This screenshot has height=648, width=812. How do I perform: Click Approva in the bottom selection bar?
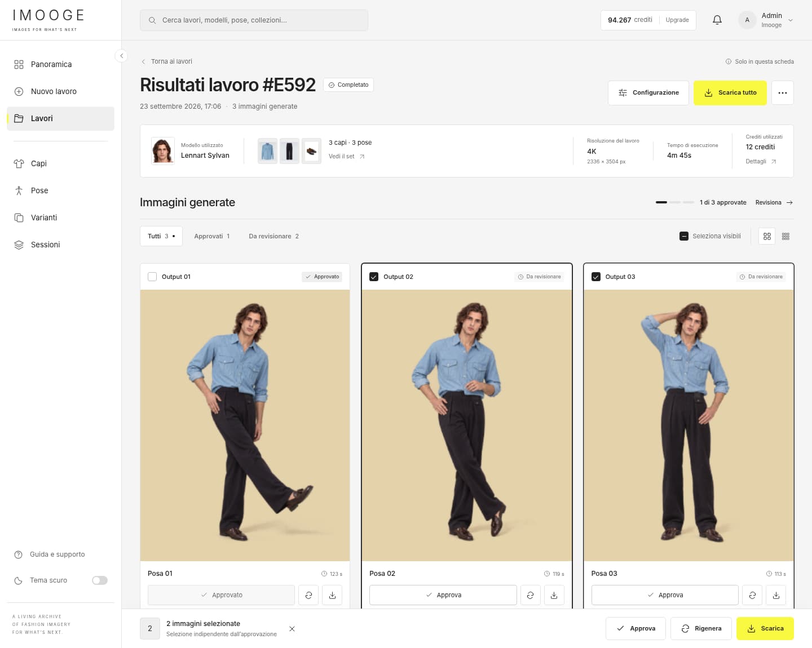636,629
